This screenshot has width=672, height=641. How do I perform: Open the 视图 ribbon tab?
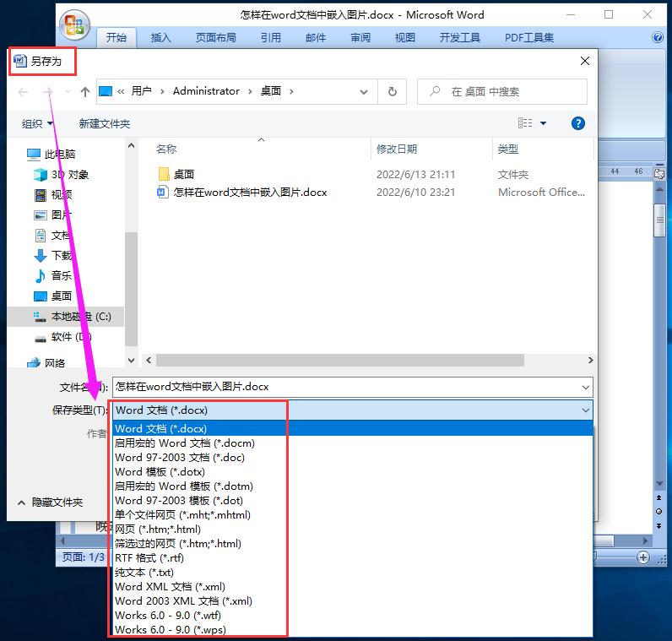pyautogui.click(x=405, y=38)
